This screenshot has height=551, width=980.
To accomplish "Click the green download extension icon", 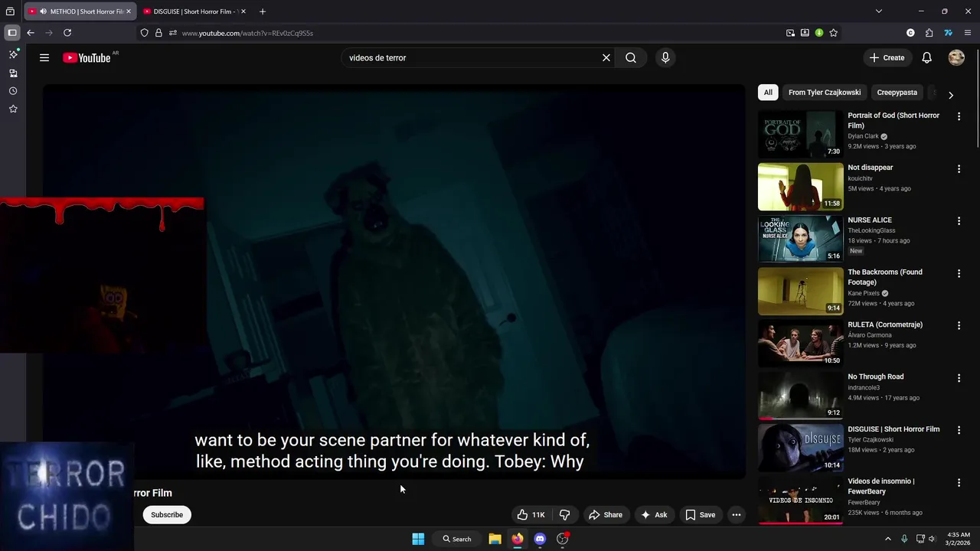I will pyautogui.click(x=819, y=33).
